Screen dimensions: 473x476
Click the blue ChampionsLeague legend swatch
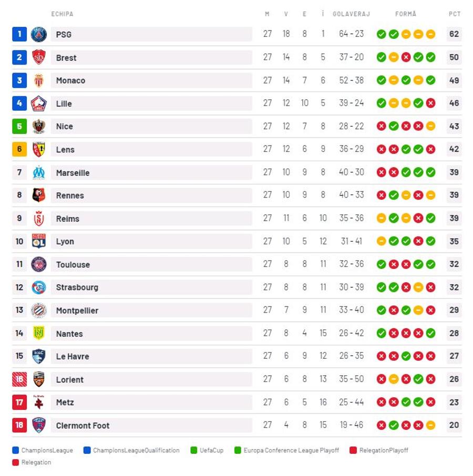pos(15,450)
